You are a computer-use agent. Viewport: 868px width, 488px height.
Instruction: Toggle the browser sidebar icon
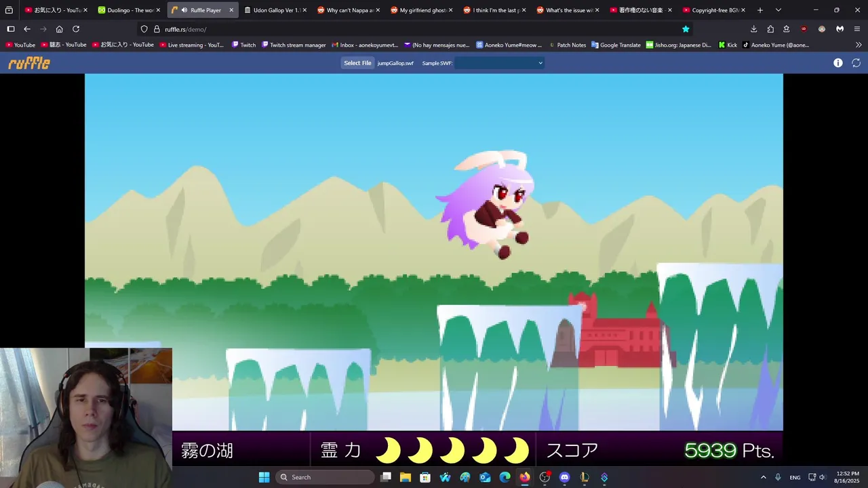(11, 29)
